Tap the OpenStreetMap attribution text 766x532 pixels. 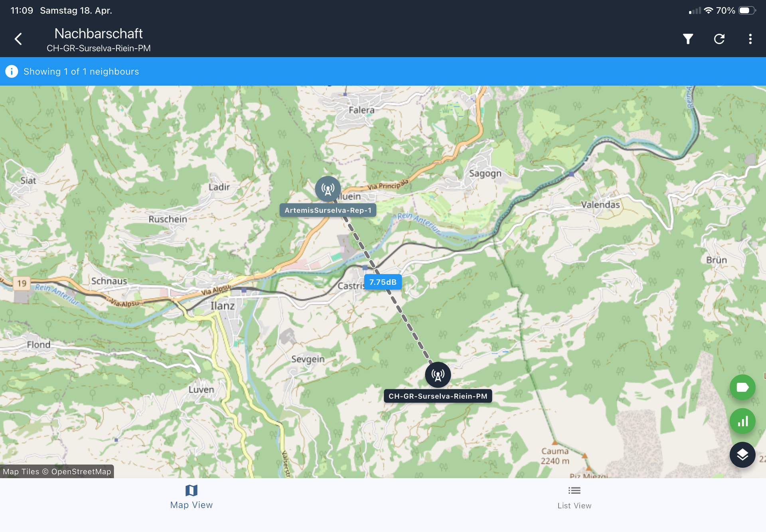point(57,471)
